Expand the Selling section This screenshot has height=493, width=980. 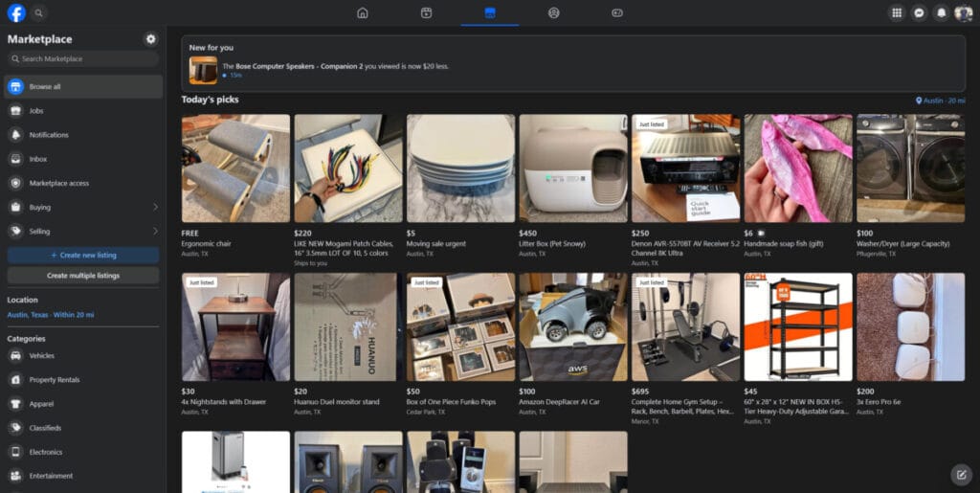(155, 231)
